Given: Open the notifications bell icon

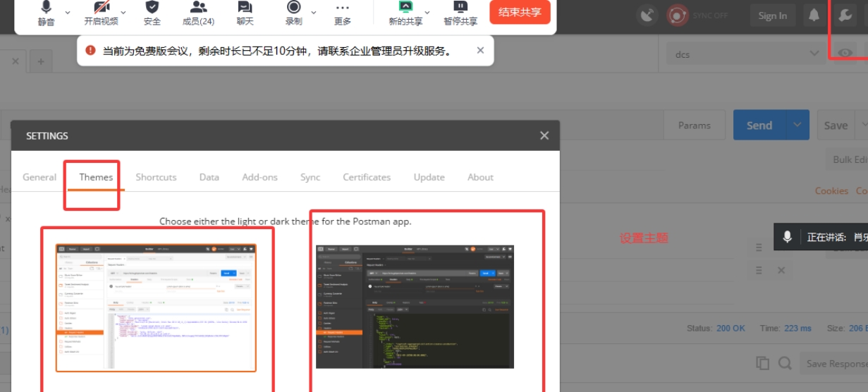Looking at the screenshot, I should pyautogui.click(x=814, y=16).
